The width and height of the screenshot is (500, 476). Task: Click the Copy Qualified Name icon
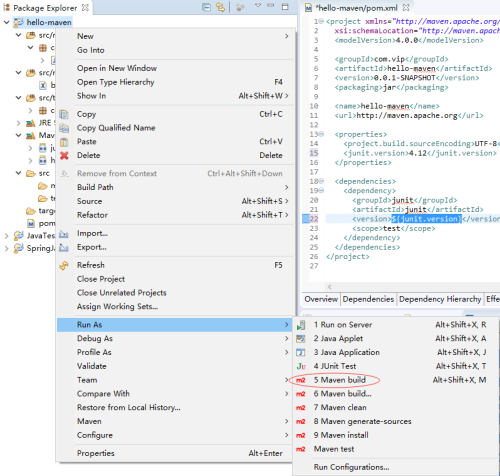[x=64, y=128]
